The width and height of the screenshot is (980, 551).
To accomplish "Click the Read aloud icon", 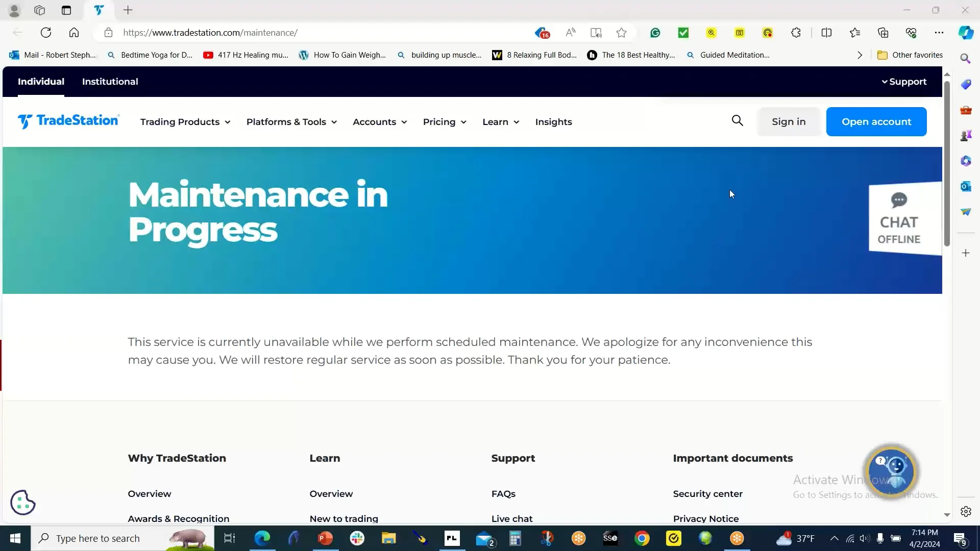I will click(x=571, y=32).
